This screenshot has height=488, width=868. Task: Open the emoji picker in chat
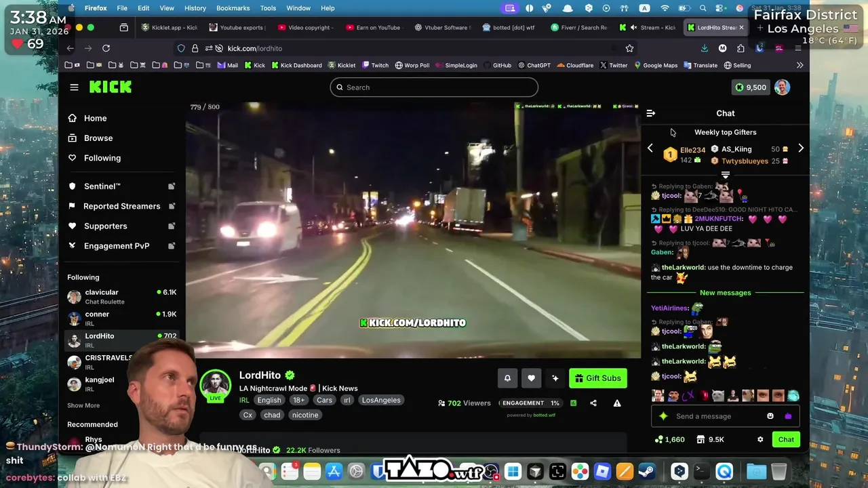click(x=770, y=416)
